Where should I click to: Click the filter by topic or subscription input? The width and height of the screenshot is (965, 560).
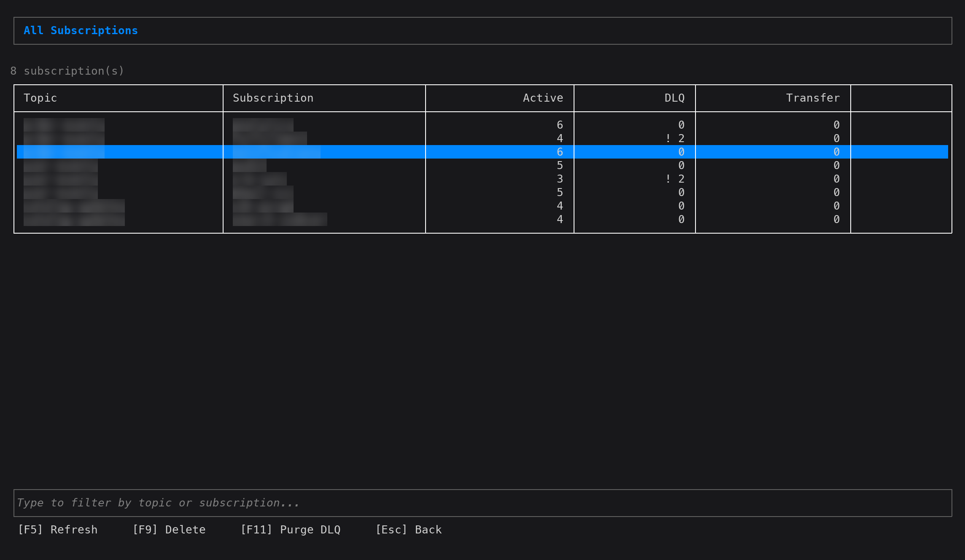482,503
